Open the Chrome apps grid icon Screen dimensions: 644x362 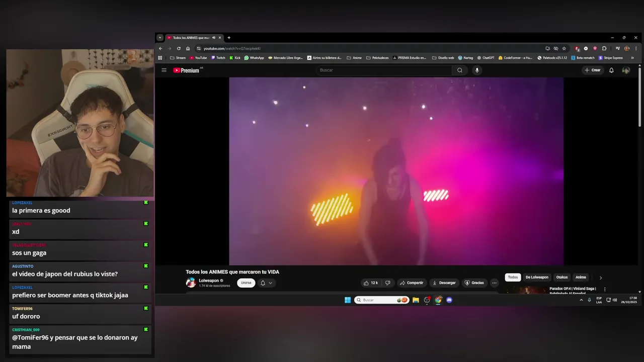(x=160, y=58)
